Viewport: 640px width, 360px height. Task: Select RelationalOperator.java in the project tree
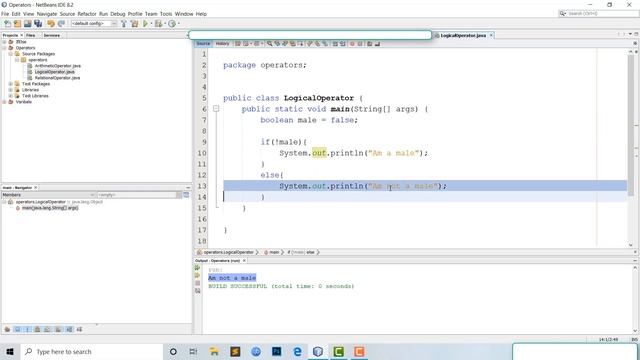coord(57,78)
